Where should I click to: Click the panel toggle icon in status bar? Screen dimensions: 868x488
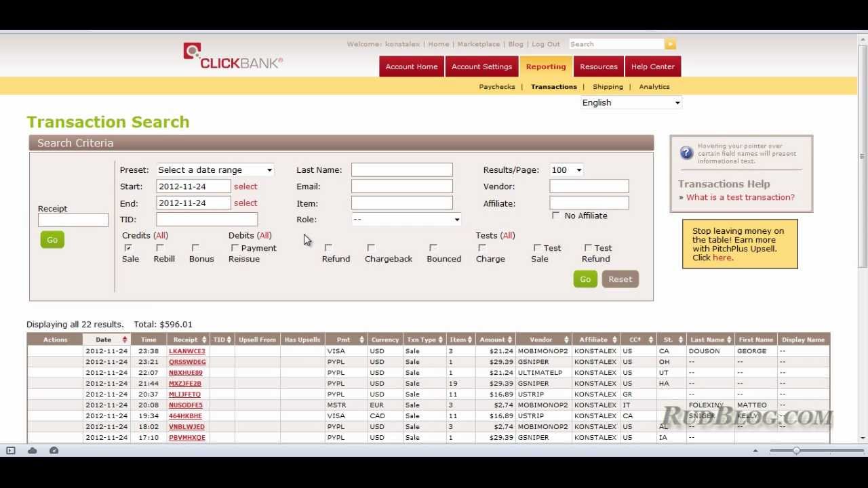(11, 451)
